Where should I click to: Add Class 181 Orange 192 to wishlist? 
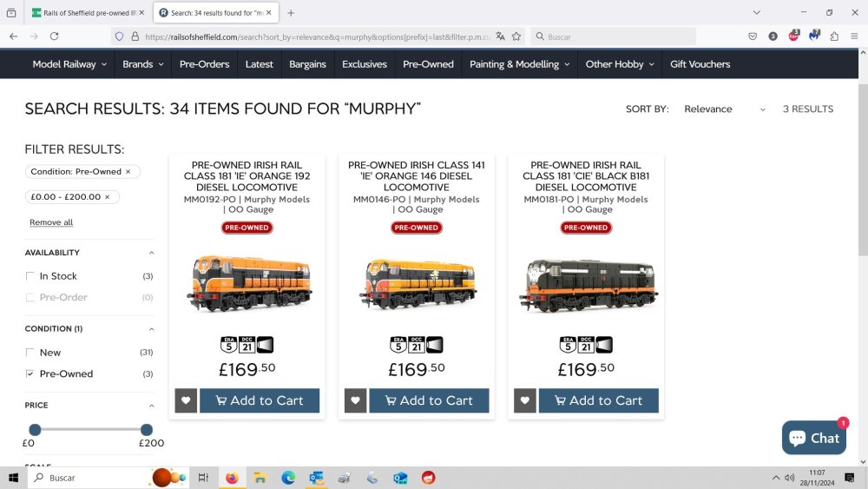186,400
